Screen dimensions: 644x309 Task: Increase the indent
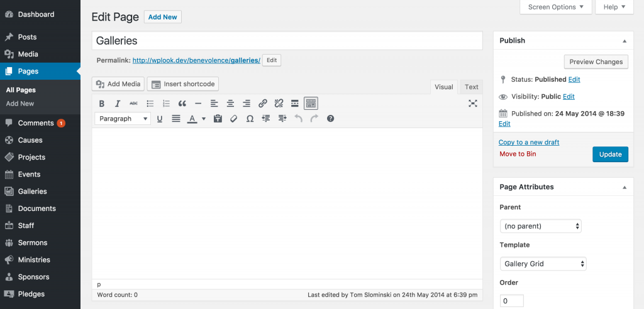[282, 119]
